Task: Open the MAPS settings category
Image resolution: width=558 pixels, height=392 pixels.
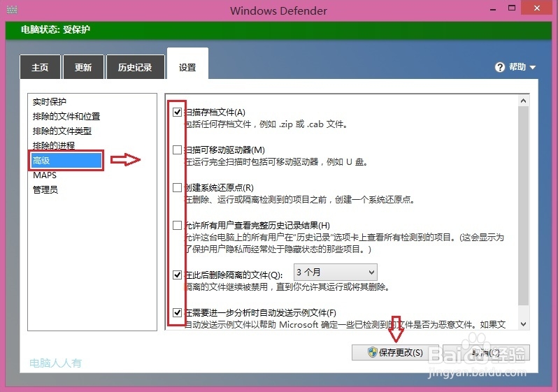Action: [45, 175]
